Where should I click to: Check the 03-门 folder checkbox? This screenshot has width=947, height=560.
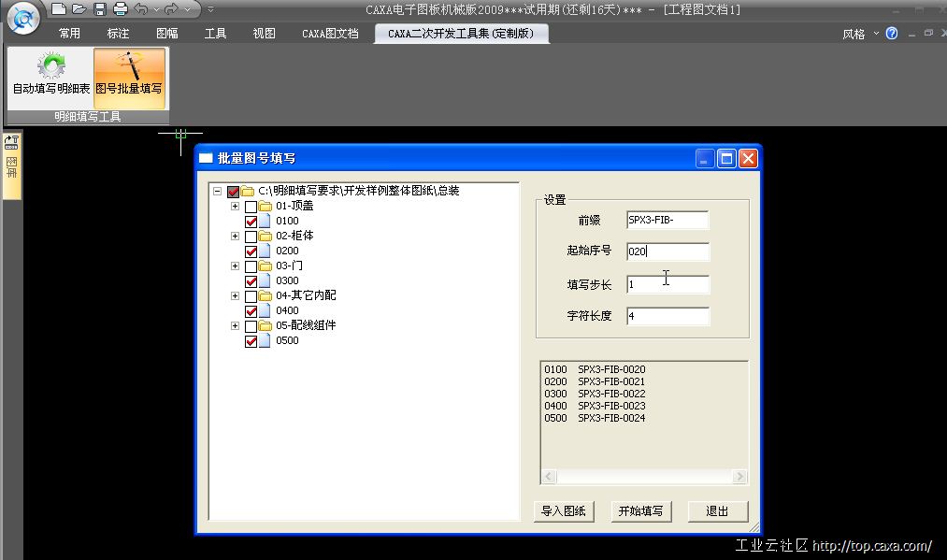pos(251,266)
